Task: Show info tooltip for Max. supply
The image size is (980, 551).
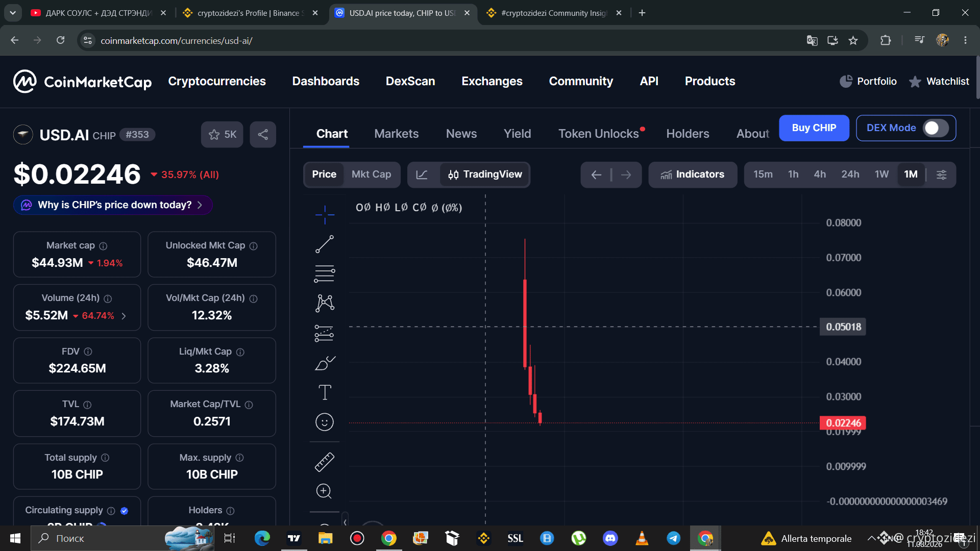Action: tap(239, 458)
